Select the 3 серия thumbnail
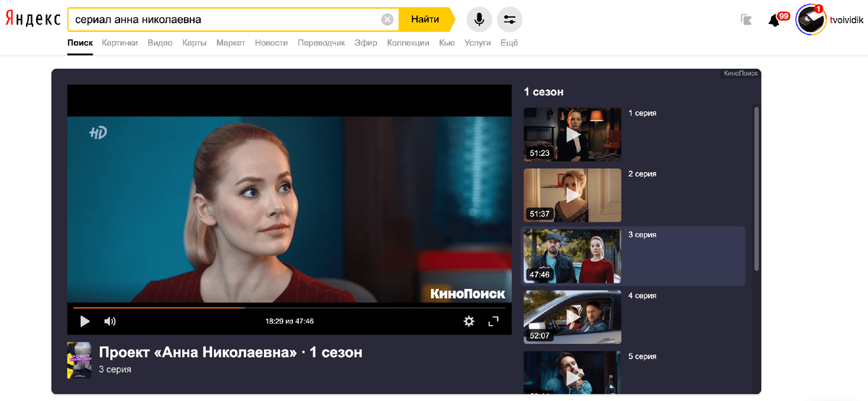The height and width of the screenshot is (401, 868). click(x=572, y=256)
